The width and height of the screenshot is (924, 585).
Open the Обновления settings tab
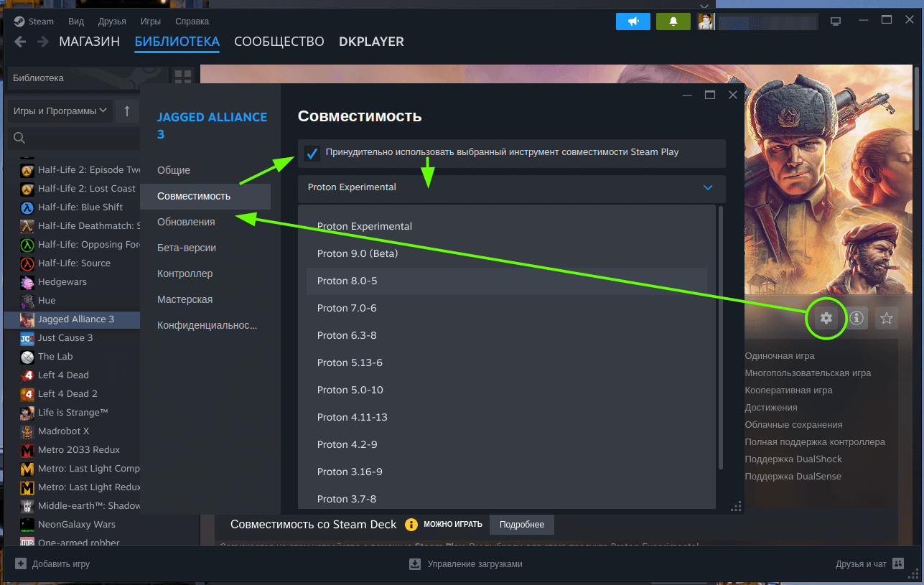[205, 222]
